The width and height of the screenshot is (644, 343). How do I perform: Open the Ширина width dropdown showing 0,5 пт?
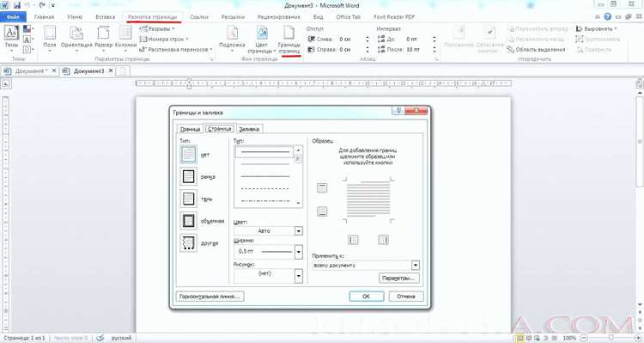[x=299, y=251]
